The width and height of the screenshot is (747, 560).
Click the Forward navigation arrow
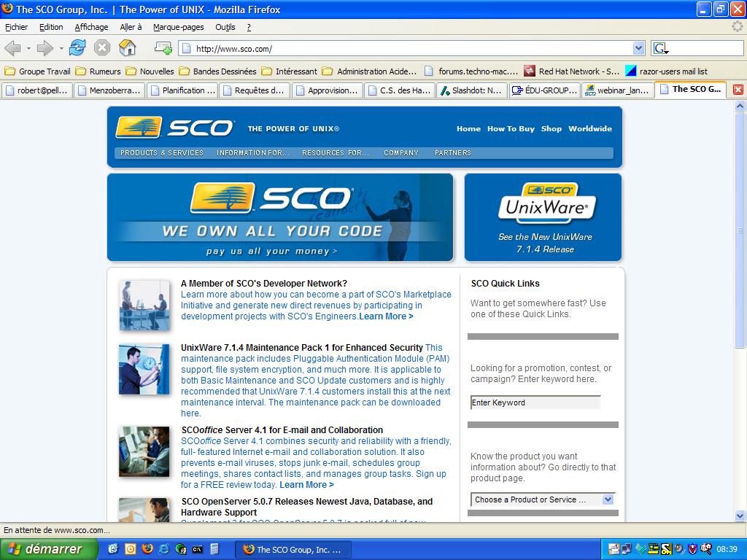pyautogui.click(x=45, y=48)
